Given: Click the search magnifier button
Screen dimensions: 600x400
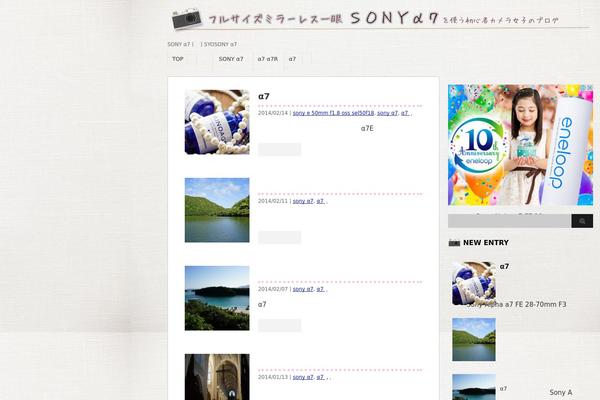Looking at the screenshot, I should [582, 221].
